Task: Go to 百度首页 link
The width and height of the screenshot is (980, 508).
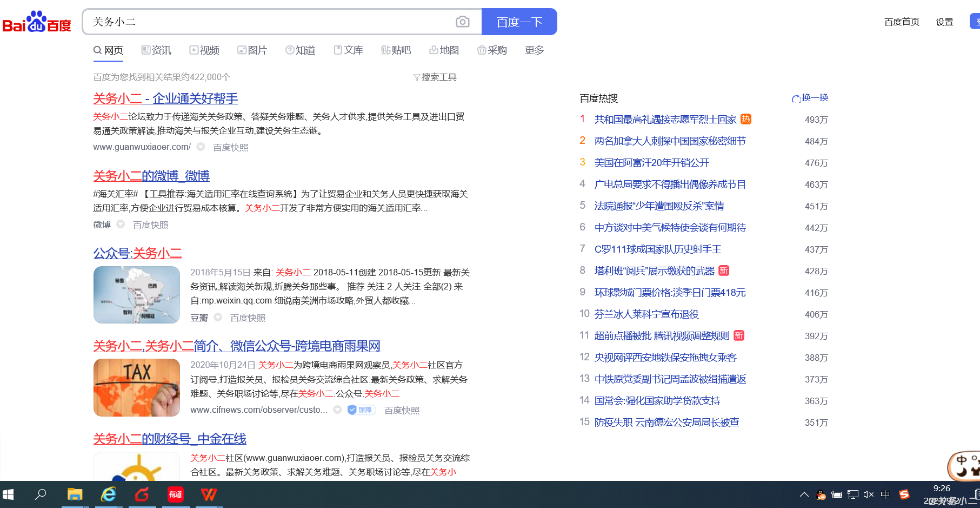Action: (x=902, y=22)
